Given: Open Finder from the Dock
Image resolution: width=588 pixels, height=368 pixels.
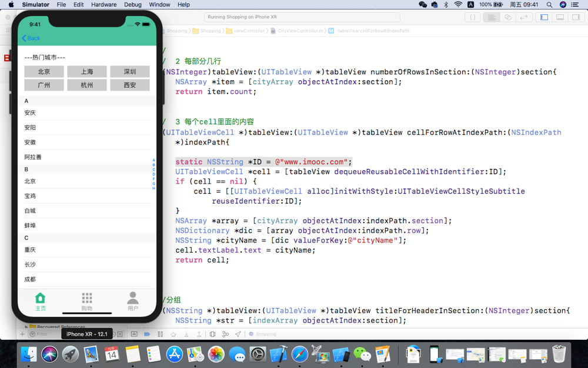Looking at the screenshot, I should pyautogui.click(x=29, y=354).
